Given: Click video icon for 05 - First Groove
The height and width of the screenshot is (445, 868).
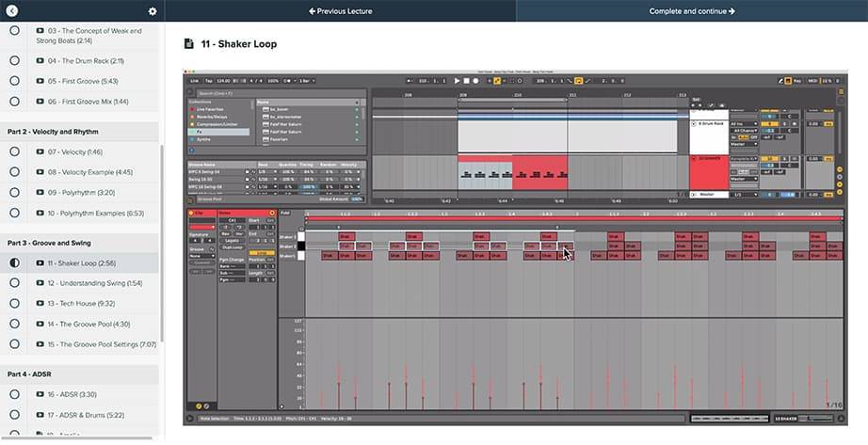Looking at the screenshot, I should (40, 81).
